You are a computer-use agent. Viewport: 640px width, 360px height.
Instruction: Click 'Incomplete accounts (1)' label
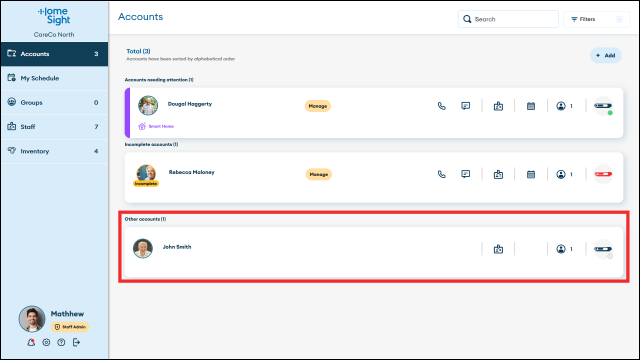point(151,144)
